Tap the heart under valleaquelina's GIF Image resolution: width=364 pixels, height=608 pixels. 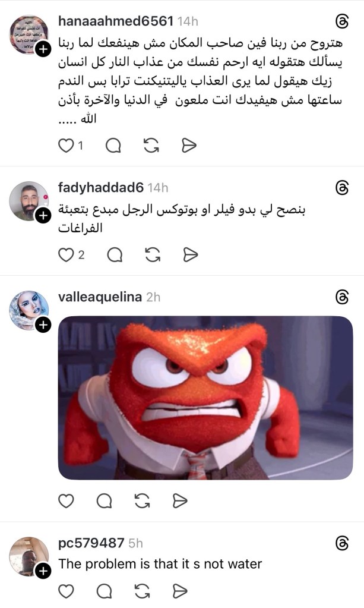[x=66, y=500]
